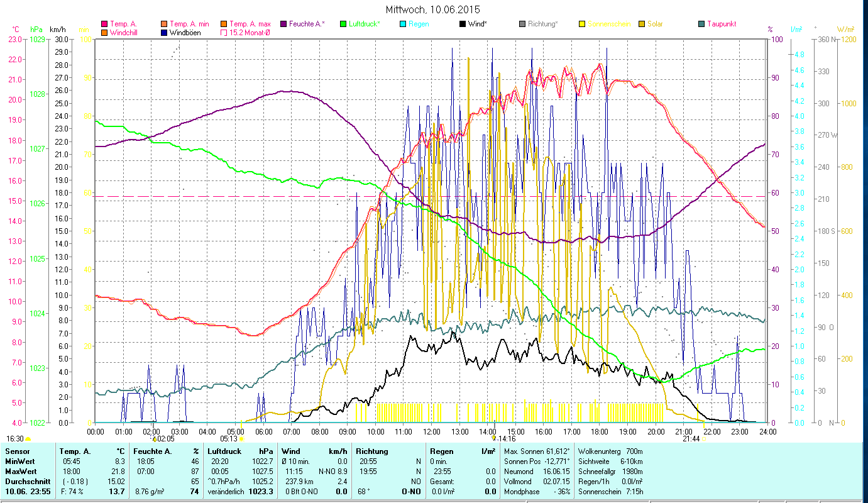Click the Wolkenunterg. 700m entry
The height and width of the screenshot is (503, 868).
[610, 451]
